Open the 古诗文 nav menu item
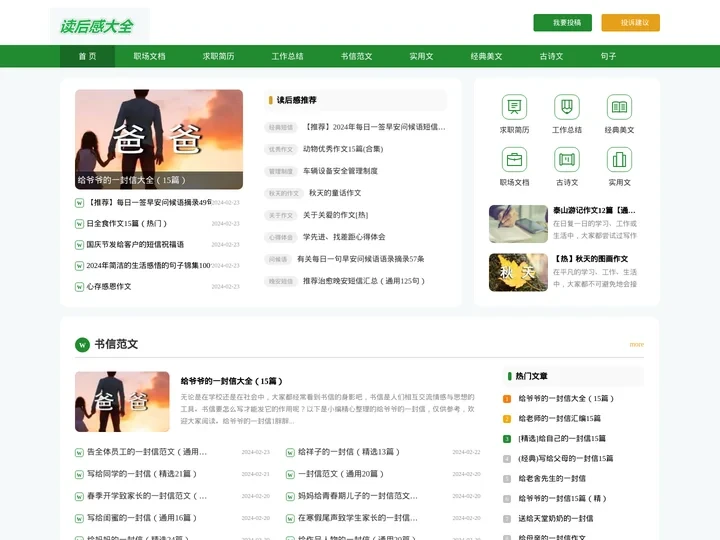The height and width of the screenshot is (540, 720). [551, 56]
